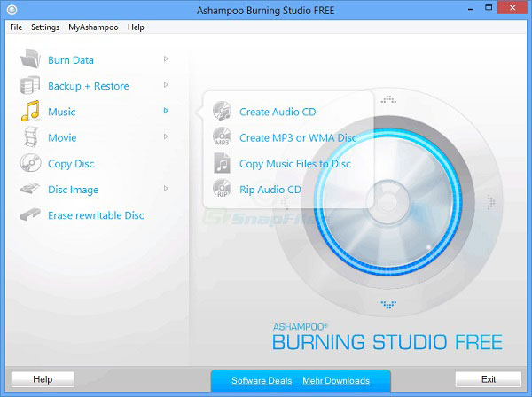Click the Disc Image icon

(x=31, y=189)
